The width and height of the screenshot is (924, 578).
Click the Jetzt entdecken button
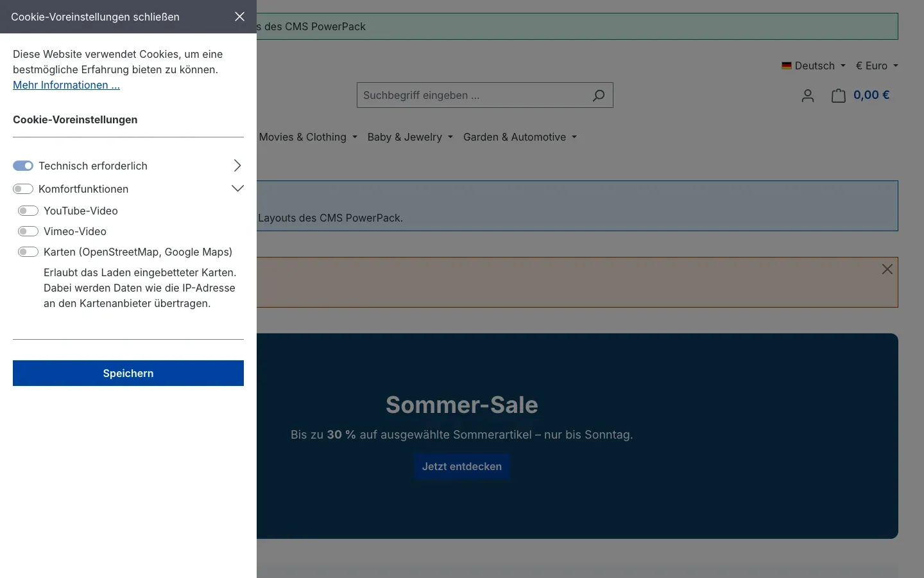click(x=462, y=466)
